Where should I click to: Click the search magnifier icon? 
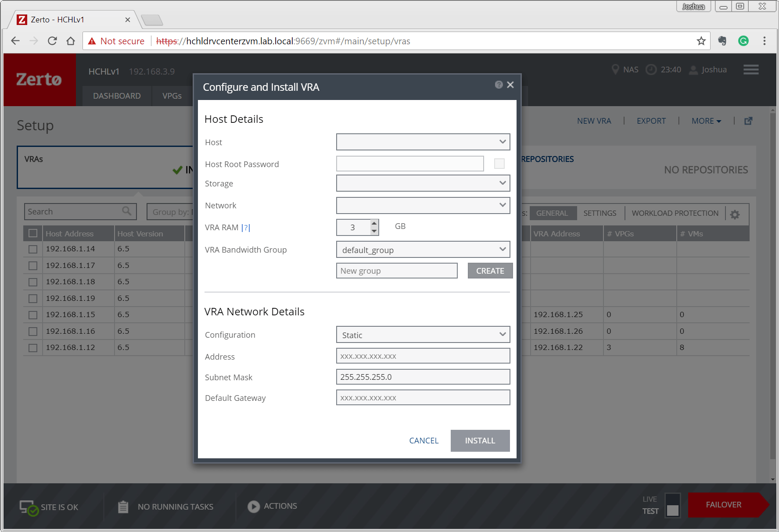(126, 211)
